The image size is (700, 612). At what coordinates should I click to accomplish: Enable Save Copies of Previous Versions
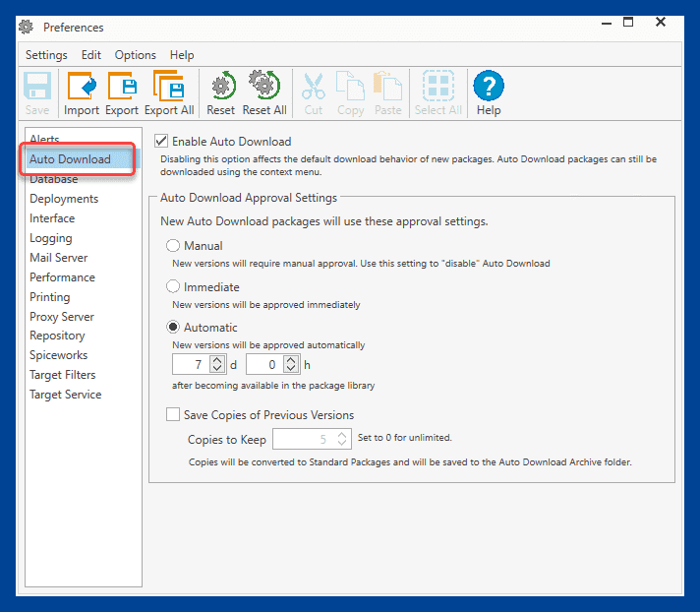(x=173, y=414)
